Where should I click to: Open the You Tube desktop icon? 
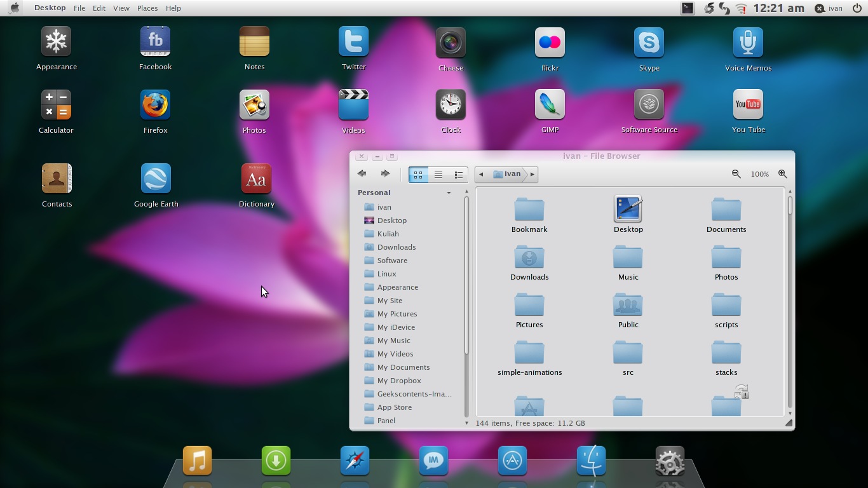(748, 104)
